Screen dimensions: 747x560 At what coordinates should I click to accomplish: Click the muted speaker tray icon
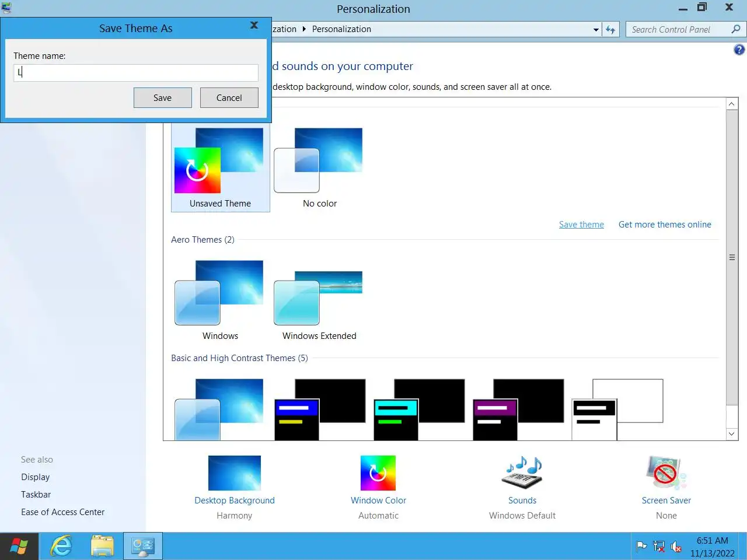coord(676,547)
